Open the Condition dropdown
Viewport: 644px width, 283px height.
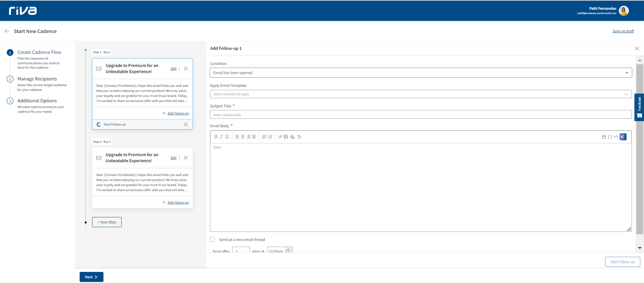[421, 73]
